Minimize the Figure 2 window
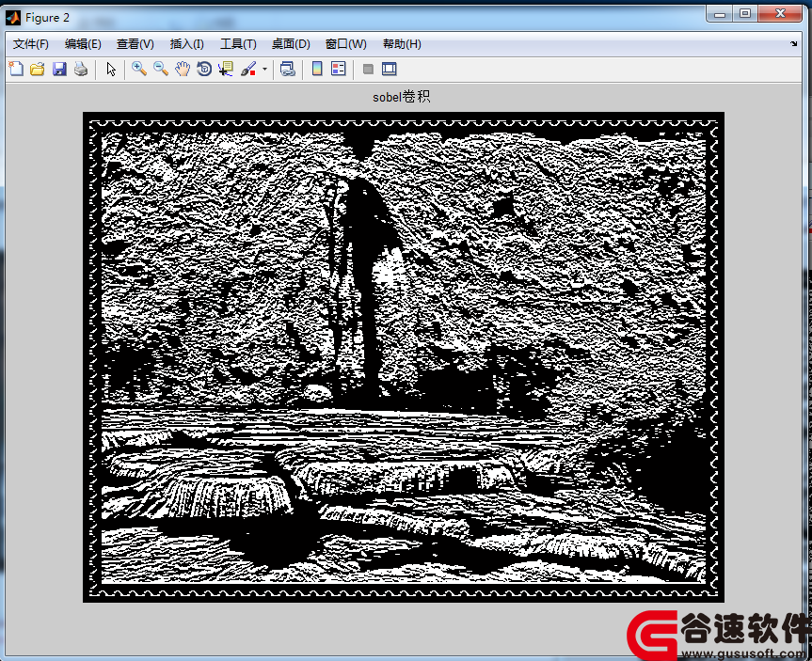The width and height of the screenshot is (812, 661). point(719,13)
